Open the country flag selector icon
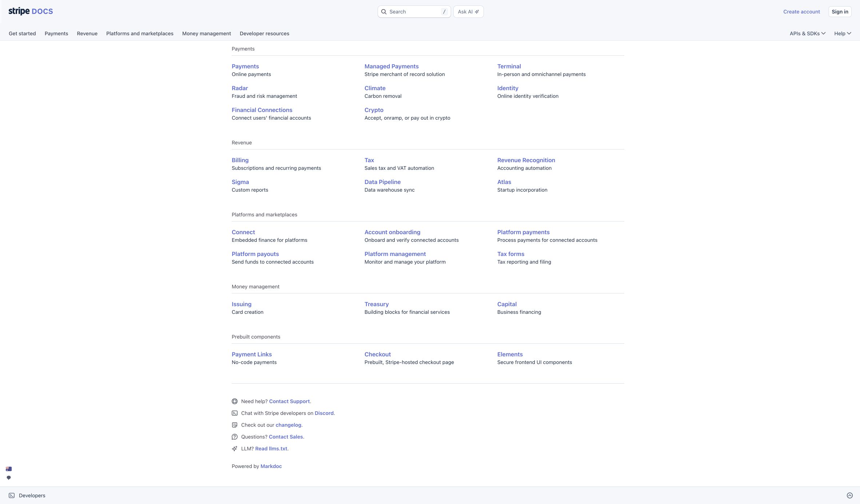This screenshot has width=860, height=504. [9, 469]
